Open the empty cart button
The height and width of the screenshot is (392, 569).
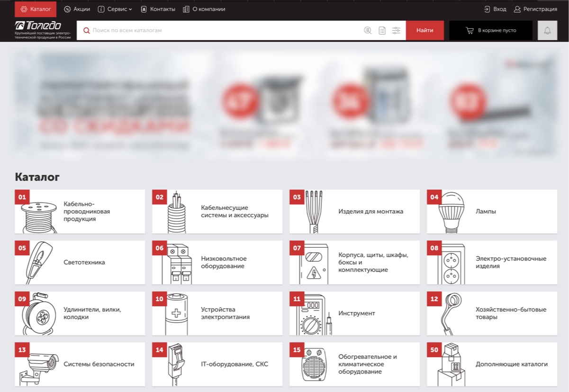491,30
